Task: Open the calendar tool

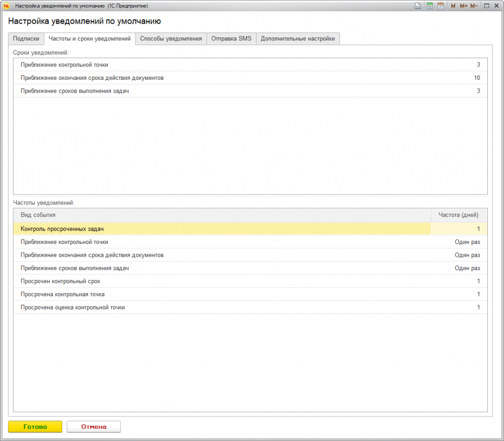Action: pyautogui.click(x=441, y=6)
